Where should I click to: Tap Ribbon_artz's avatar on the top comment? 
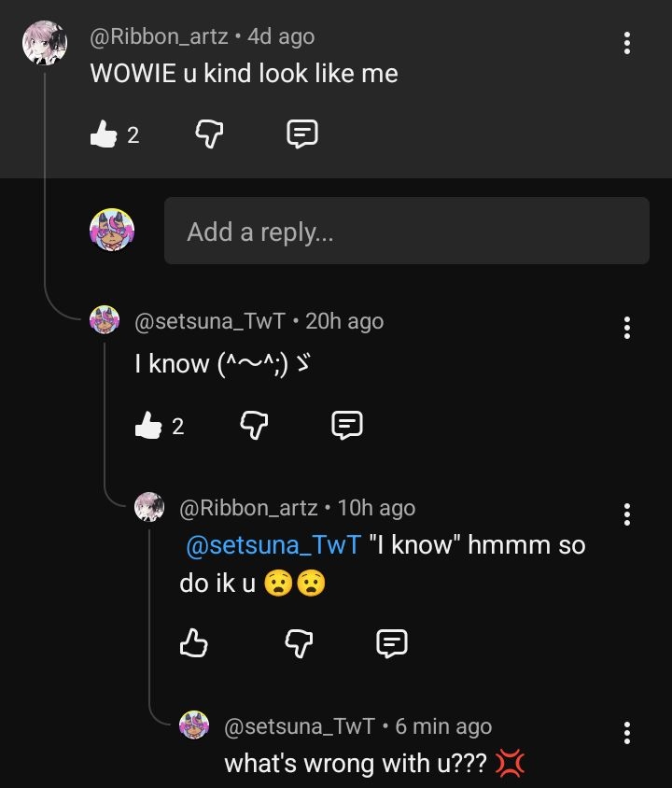point(45,44)
